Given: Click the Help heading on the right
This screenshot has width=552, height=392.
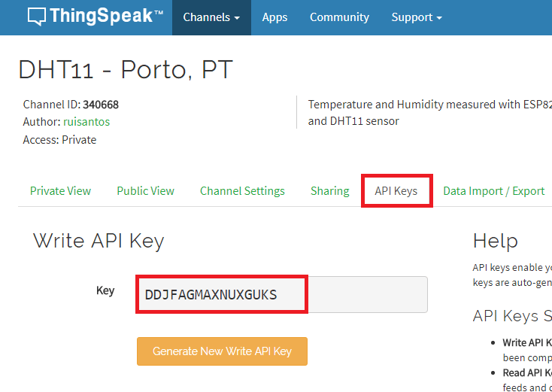Looking at the screenshot, I should 495,241.
